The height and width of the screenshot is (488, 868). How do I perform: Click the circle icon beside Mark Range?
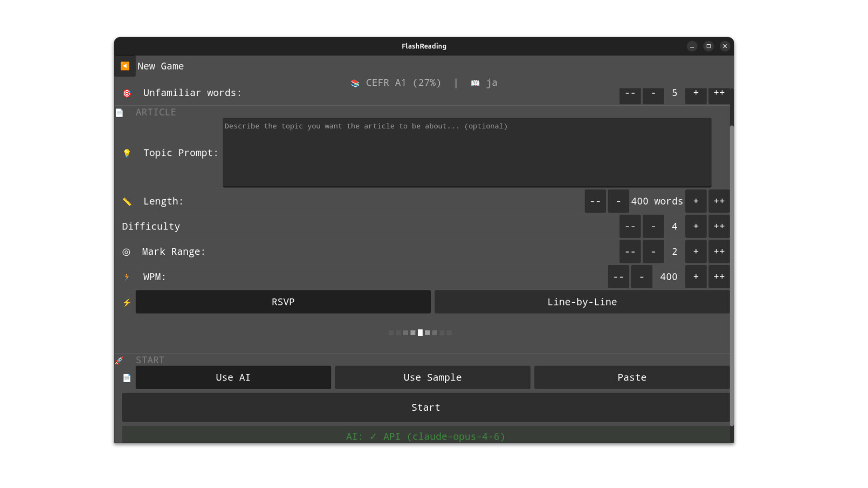click(127, 252)
